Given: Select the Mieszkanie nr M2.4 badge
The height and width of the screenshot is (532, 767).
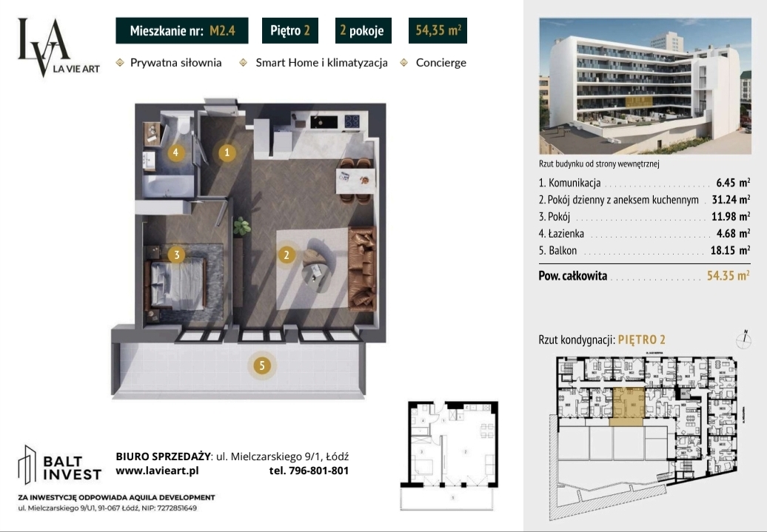Looking at the screenshot, I should pos(182,30).
